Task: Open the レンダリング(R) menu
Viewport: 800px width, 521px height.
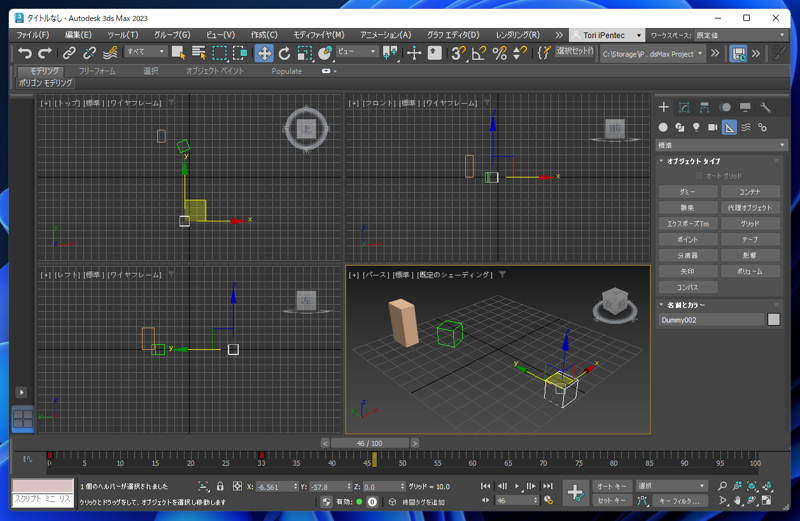Action: coord(518,35)
